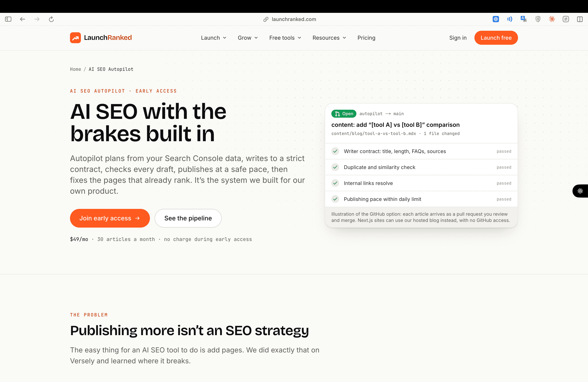Click the Launch free button

tap(496, 38)
